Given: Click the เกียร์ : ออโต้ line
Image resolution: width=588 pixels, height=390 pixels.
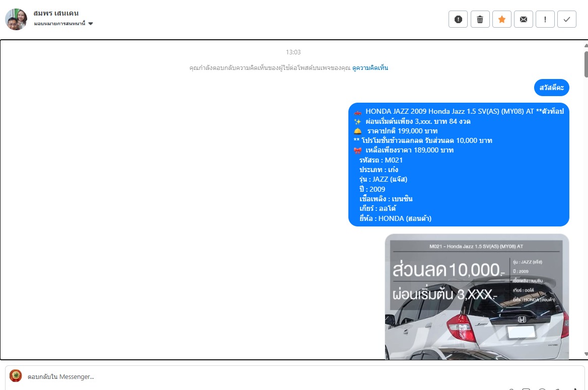Looking at the screenshot, I should 377,208.
